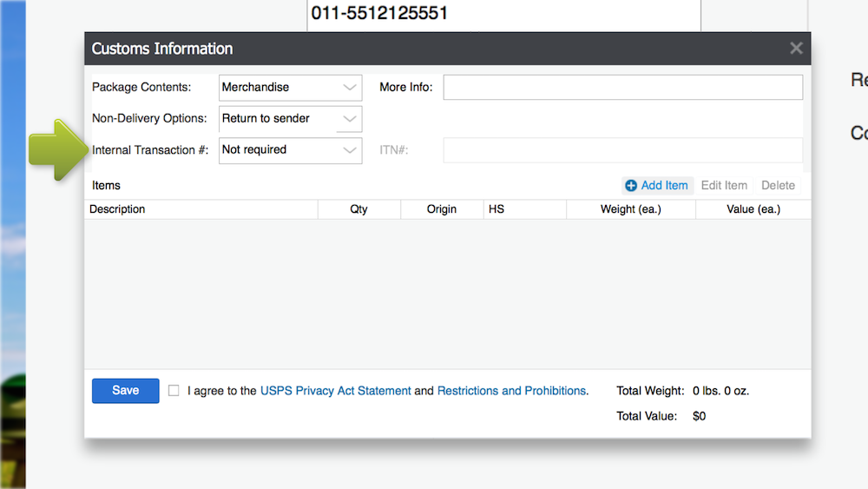Click the green arrow pointer icon
The image size is (868, 489).
57,150
